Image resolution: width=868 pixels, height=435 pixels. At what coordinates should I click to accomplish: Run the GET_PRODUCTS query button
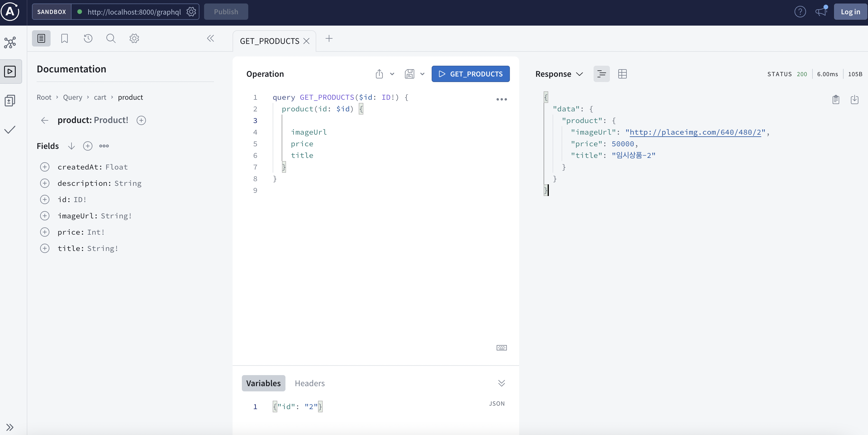coord(470,74)
